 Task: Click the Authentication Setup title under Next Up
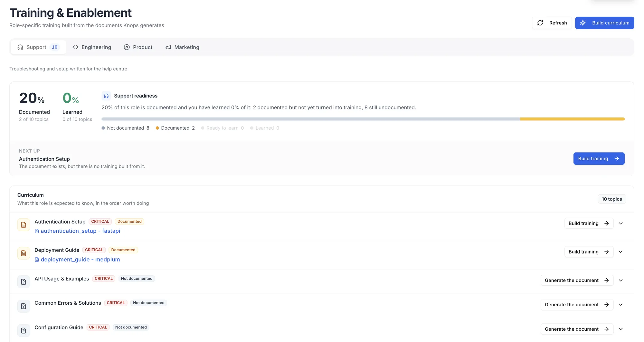44,159
